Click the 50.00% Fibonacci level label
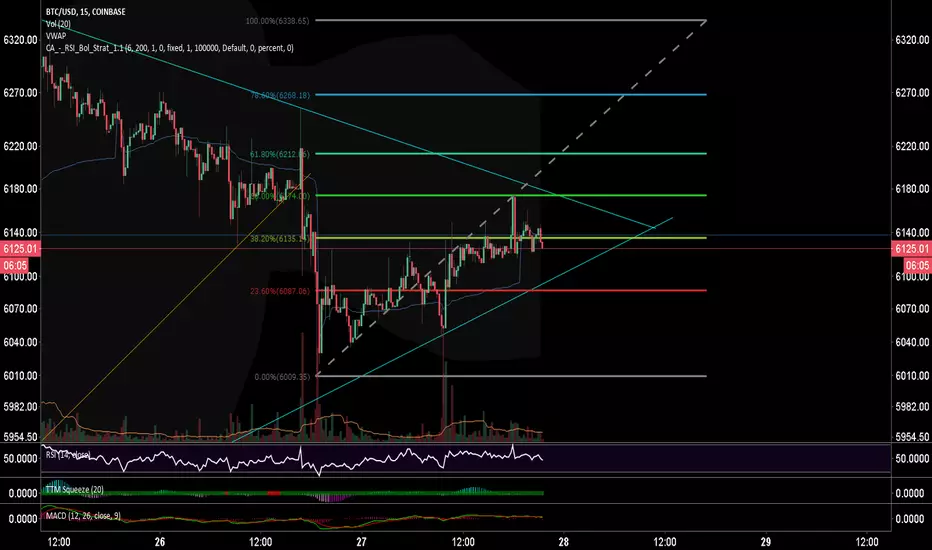932x550 pixels. (279, 196)
